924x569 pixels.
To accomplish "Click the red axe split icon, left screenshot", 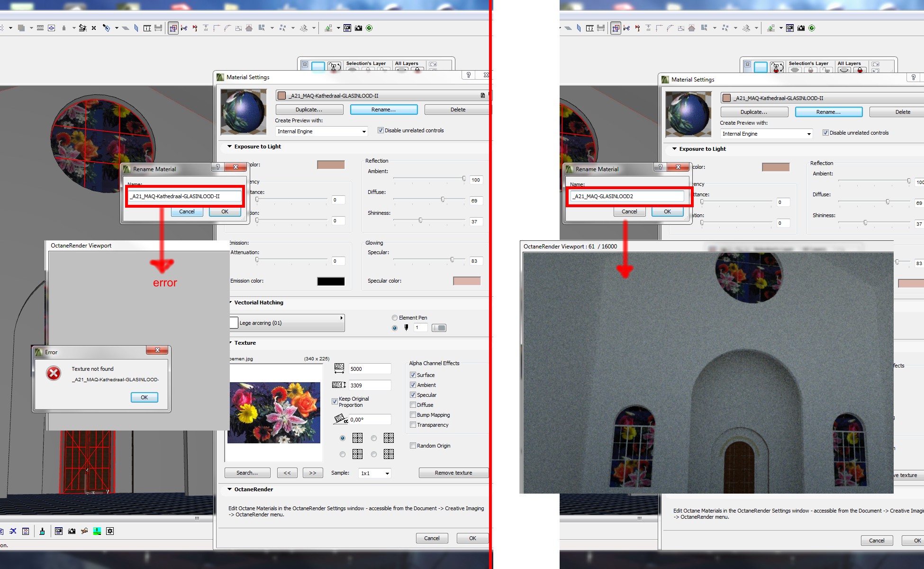I will (195, 28).
